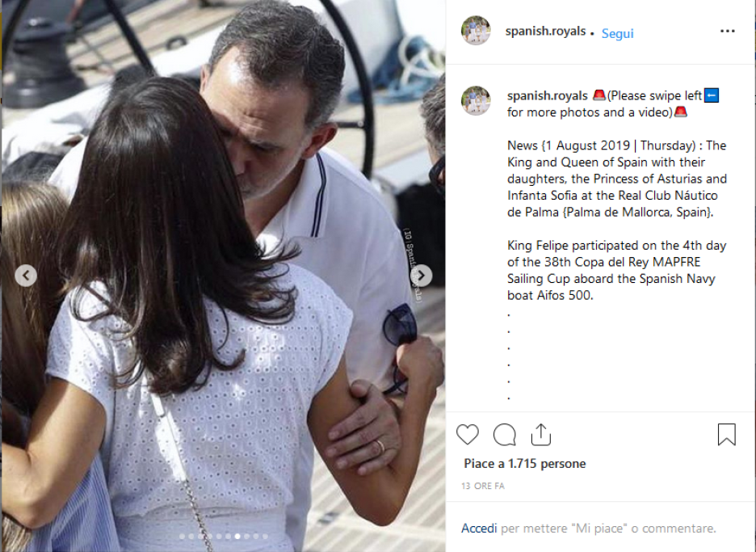The height and width of the screenshot is (552, 756).
Task: Open the spanish.royals username in the caption
Action: [548, 95]
